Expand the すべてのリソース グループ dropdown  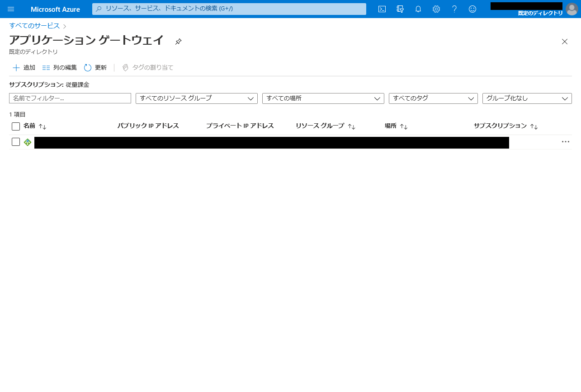coord(196,98)
